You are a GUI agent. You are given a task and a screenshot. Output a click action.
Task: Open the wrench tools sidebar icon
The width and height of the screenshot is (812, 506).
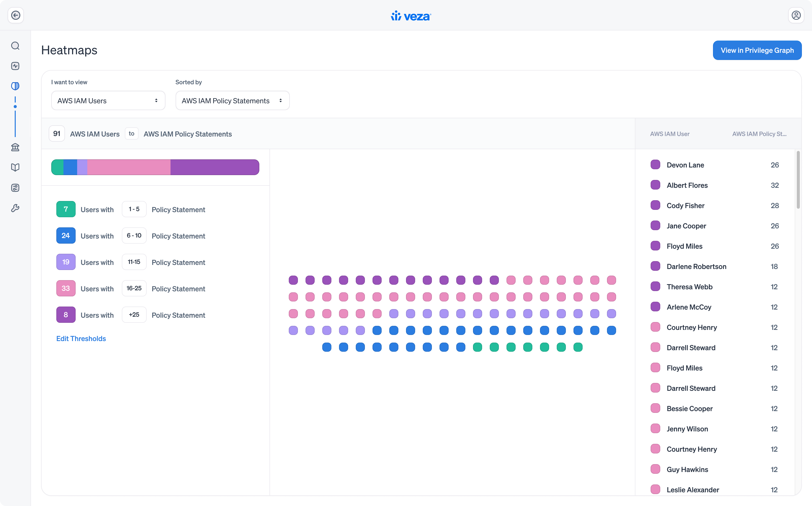pos(15,208)
